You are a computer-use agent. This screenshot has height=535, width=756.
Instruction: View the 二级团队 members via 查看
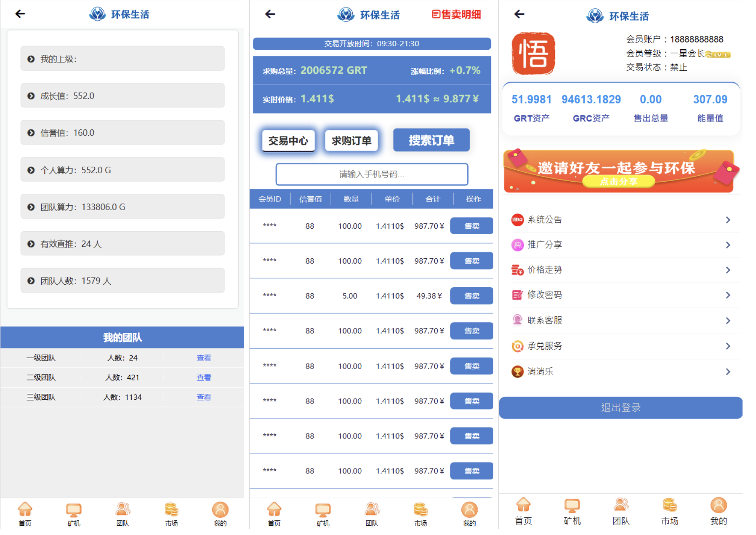pos(204,377)
